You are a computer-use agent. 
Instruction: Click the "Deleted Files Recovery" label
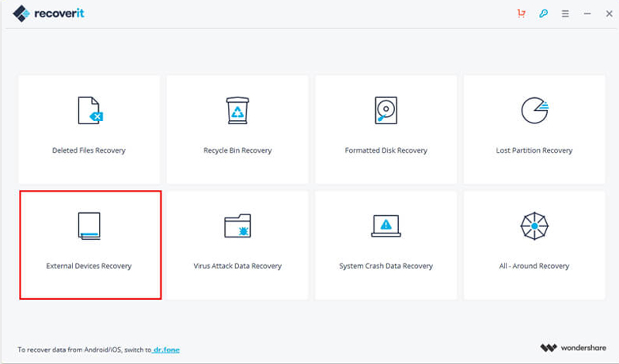click(89, 150)
